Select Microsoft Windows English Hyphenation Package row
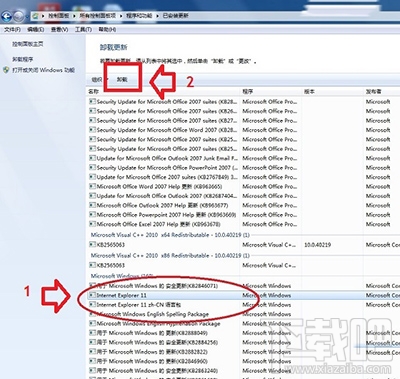400x379 pixels. [243, 323]
